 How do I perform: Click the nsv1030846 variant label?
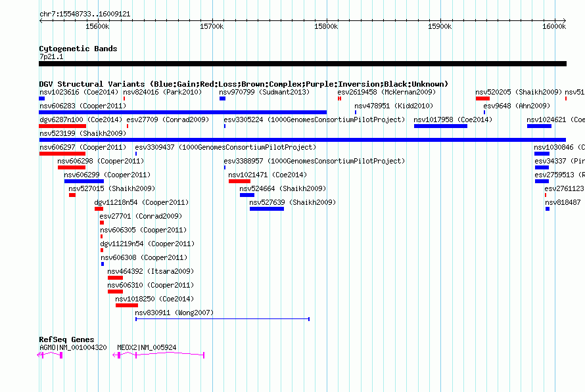559,147
